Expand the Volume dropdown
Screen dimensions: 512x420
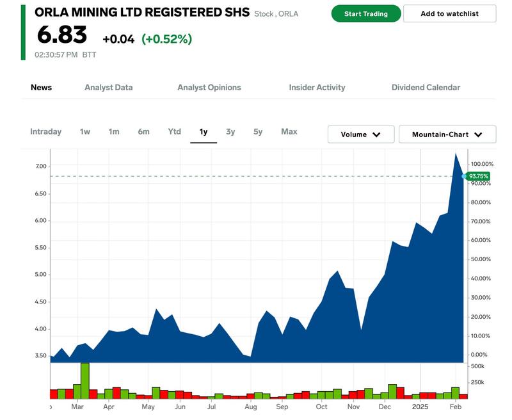[360, 134]
